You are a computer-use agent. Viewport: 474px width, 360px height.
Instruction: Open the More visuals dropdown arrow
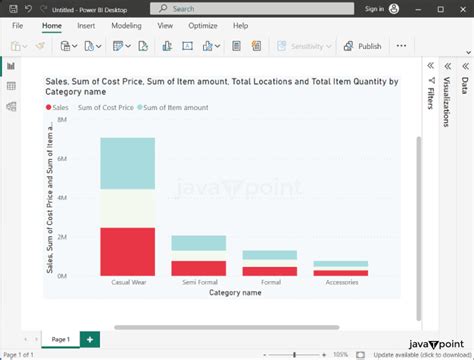coord(217,46)
